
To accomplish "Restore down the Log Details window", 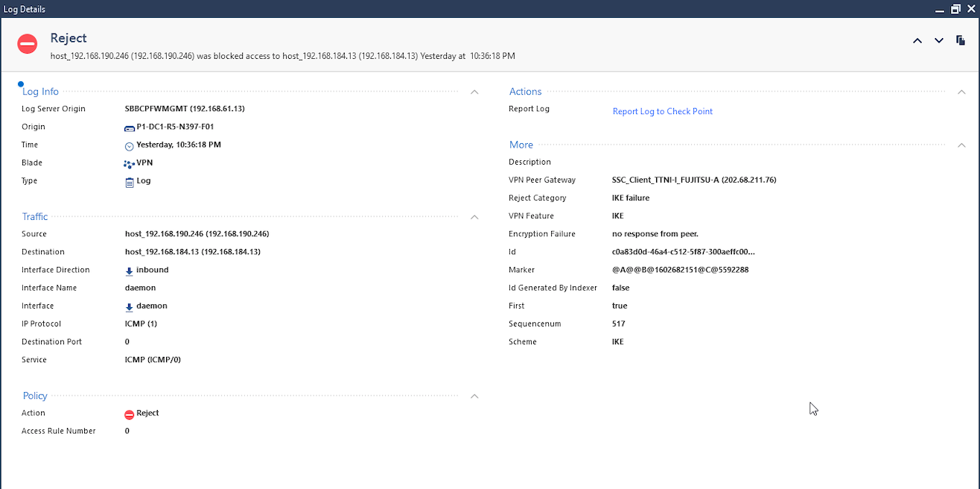I will (955, 9).
